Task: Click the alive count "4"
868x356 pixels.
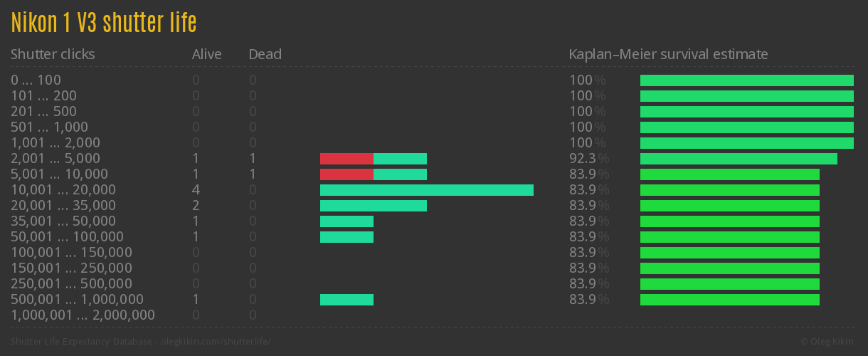Action: coord(196,190)
